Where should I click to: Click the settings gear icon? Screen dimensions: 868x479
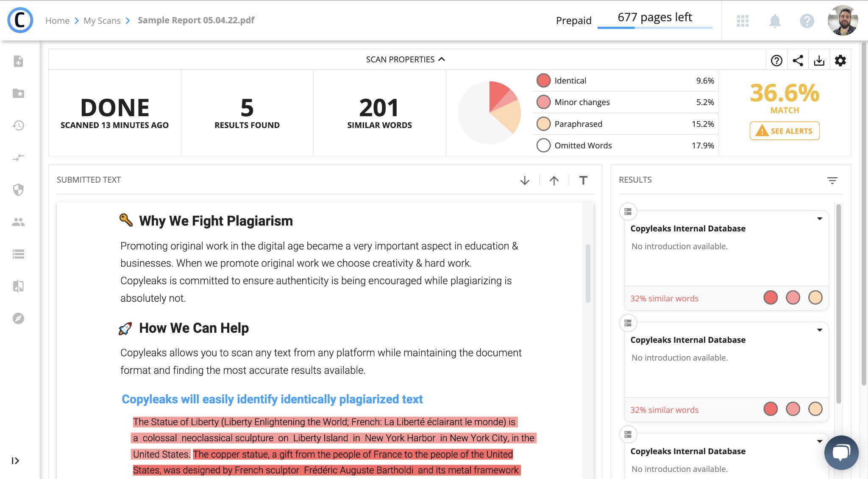tap(840, 59)
